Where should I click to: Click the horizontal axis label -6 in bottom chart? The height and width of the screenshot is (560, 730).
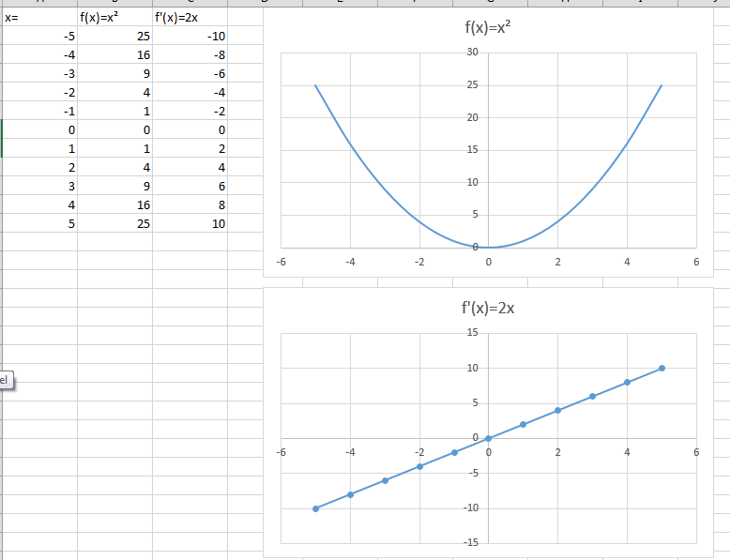click(281, 452)
